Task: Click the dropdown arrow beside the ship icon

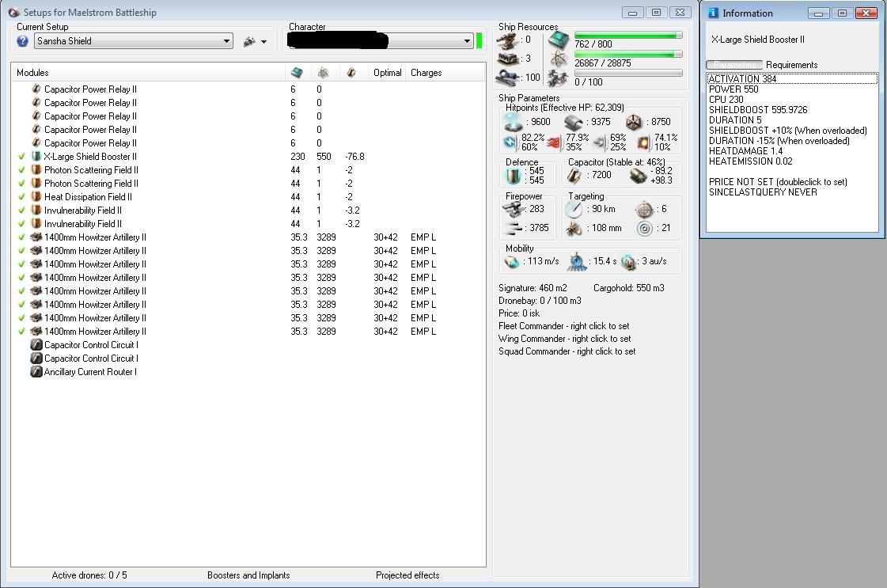Action: 263,41
